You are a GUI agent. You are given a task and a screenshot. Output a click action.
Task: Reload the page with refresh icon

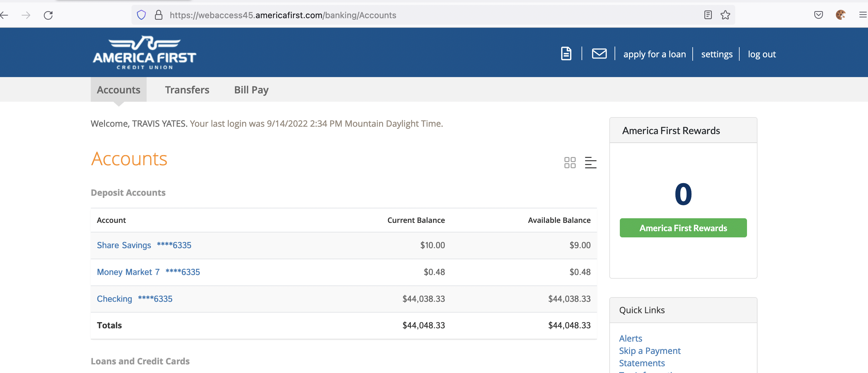coord(48,15)
